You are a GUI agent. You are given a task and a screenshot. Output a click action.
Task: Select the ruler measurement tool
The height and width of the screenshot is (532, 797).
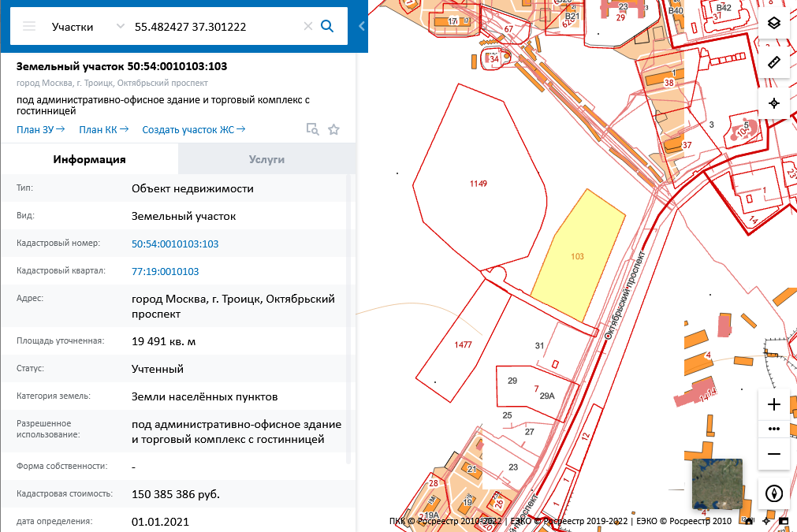tap(774, 62)
